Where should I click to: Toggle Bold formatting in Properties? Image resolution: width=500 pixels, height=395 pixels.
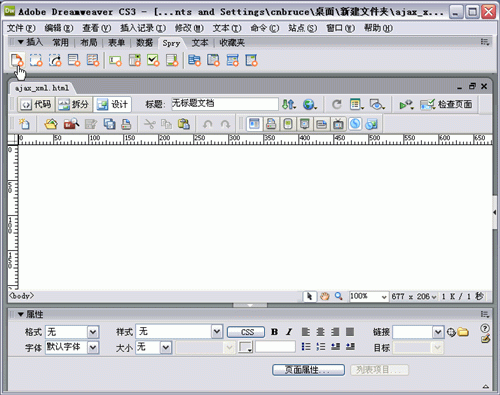pyautogui.click(x=274, y=332)
